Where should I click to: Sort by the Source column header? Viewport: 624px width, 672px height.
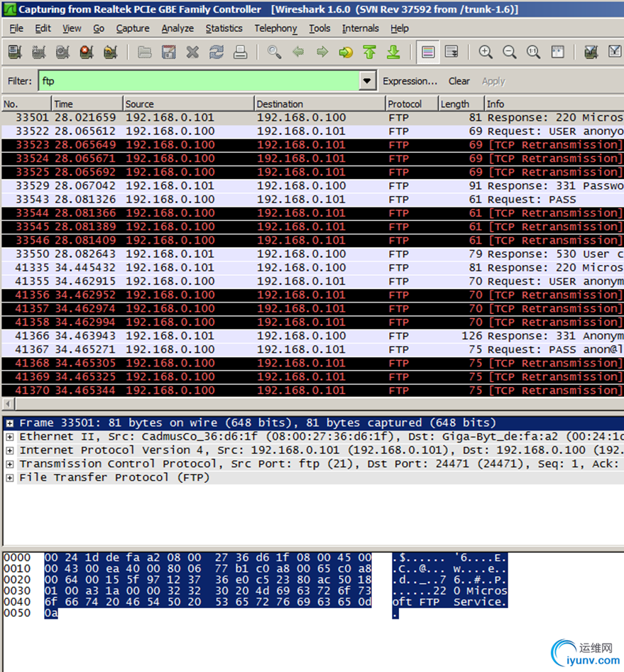(188, 104)
